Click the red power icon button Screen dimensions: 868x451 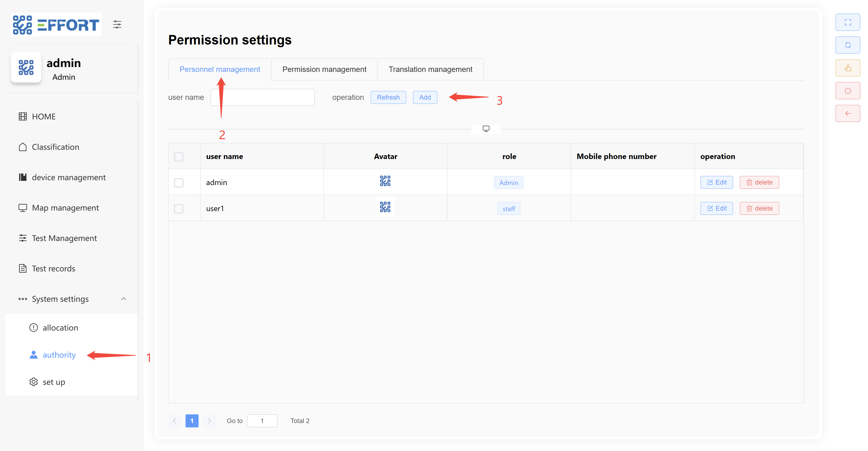coord(847,91)
